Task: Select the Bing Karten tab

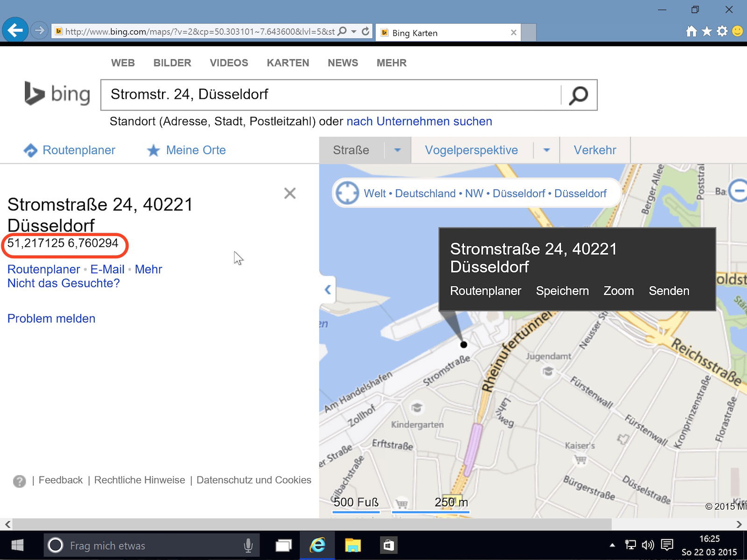Action: pyautogui.click(x=448, y=33)
